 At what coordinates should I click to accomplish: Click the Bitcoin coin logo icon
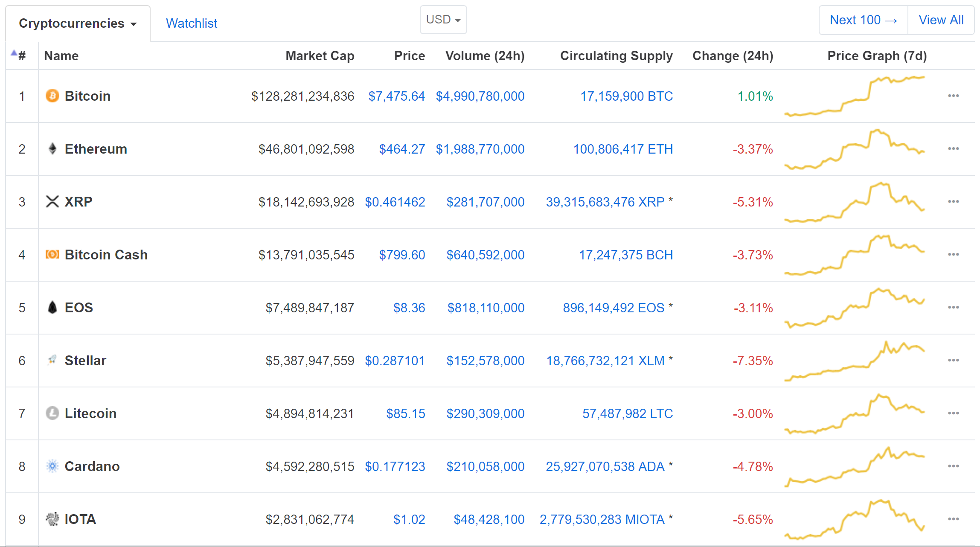pos(52,96)
